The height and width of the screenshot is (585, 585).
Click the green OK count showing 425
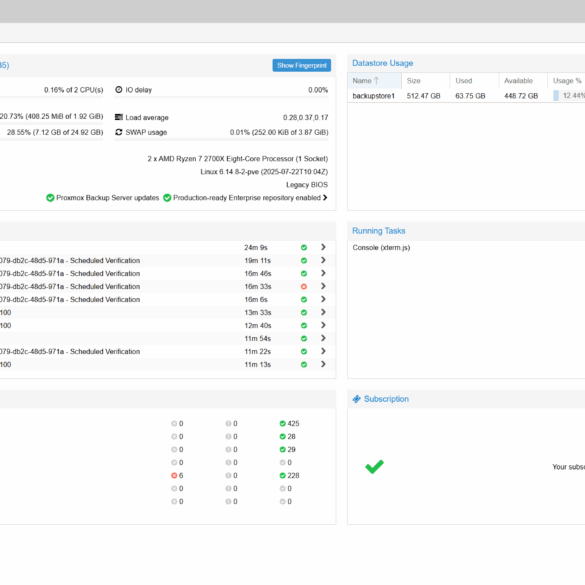290,423
